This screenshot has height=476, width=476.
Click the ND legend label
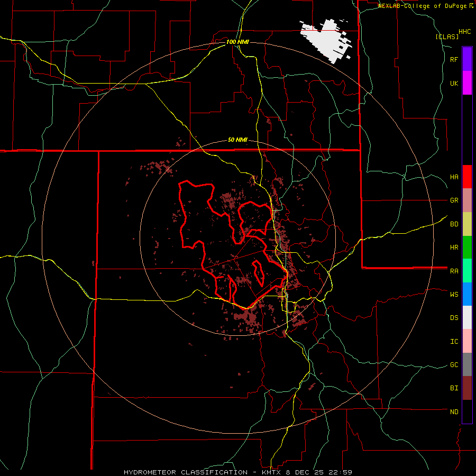454,412
